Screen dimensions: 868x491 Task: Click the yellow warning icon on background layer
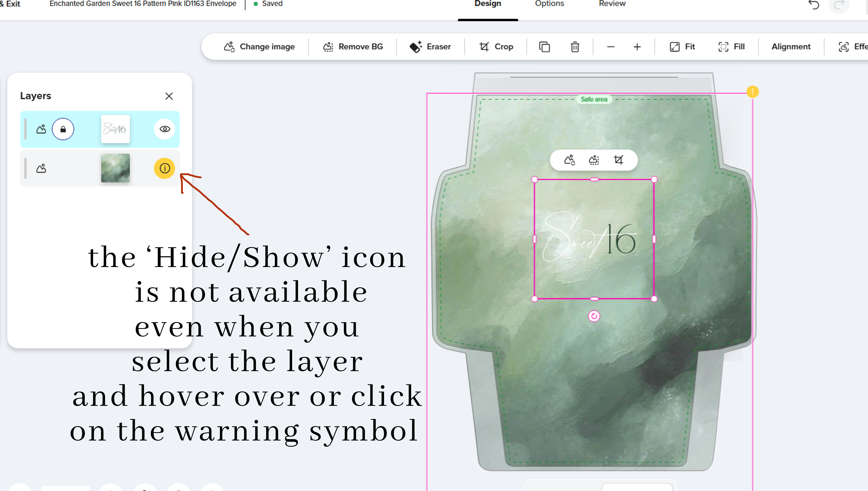tap(165, 168)
